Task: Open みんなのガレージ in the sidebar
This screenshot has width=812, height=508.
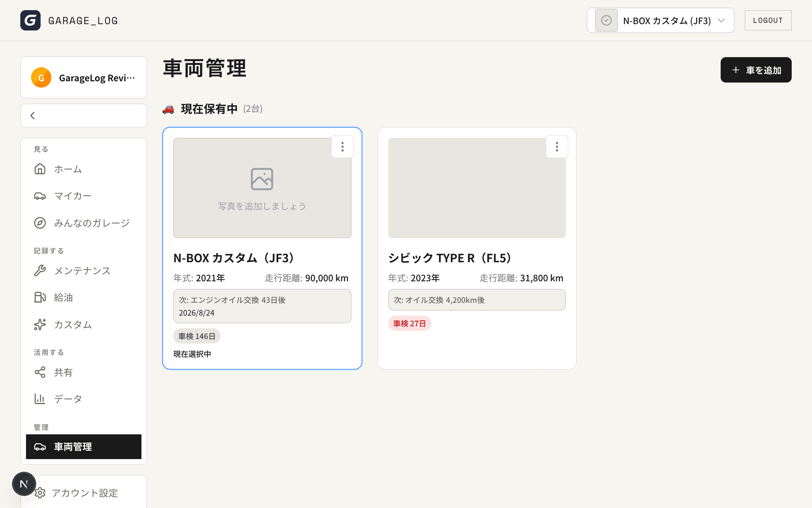Action: 83,223
